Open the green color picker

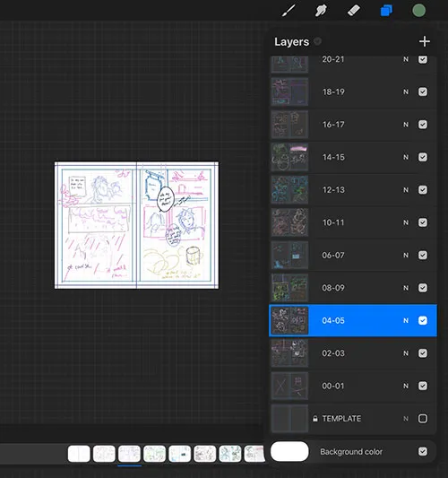[418, 11]
